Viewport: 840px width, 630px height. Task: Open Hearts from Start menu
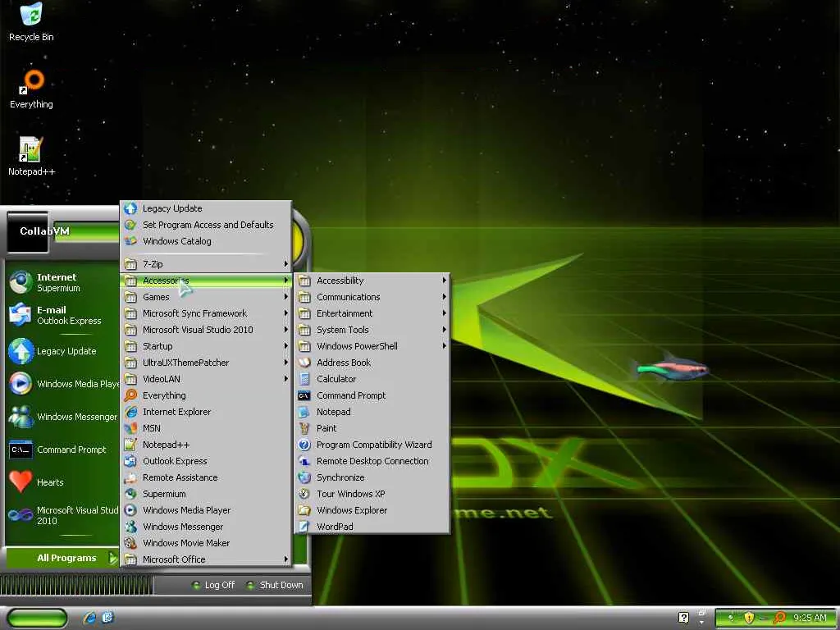[62, 482]
